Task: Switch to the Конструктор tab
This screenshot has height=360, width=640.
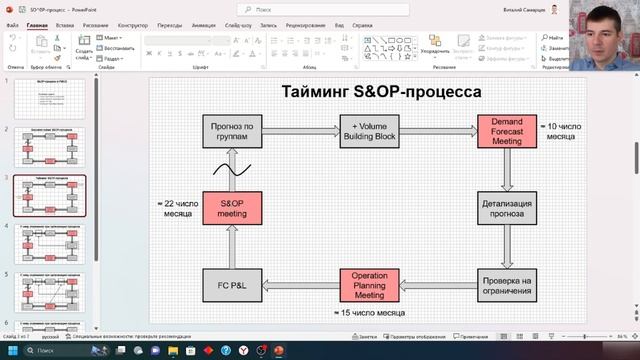Action: tap(133, 25)
